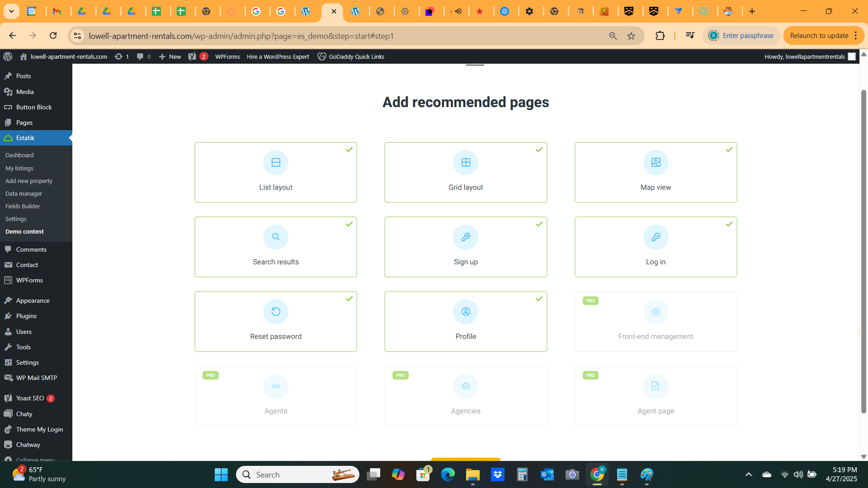The height and width of the screenshot is (488, 868).
Task: Open the updates icon in admin bar
Action: [122, 56]
